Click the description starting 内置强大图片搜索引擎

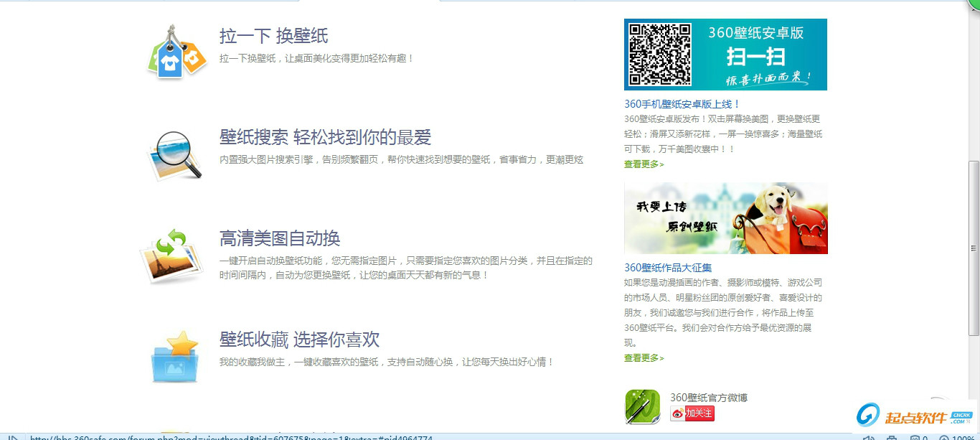coord(401,159)
